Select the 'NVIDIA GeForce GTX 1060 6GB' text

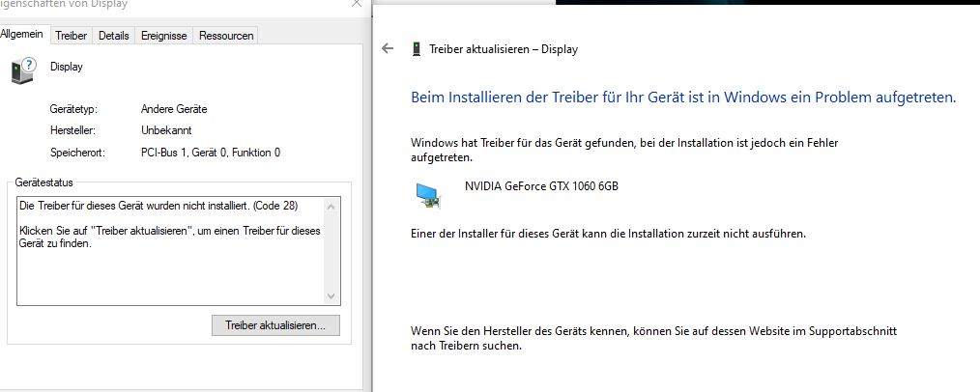pyautogui.click(x=541, y=185)
